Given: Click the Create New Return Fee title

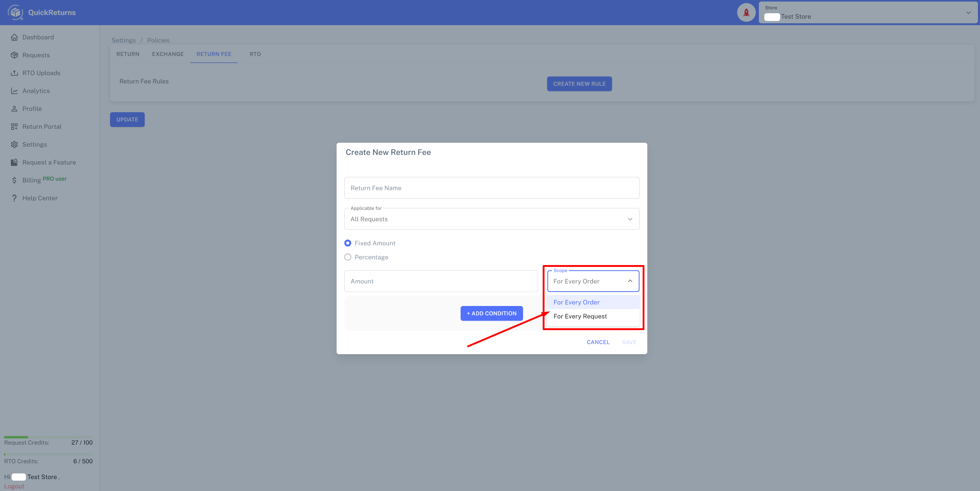Looking at the screenshot, I should point(388,152).
